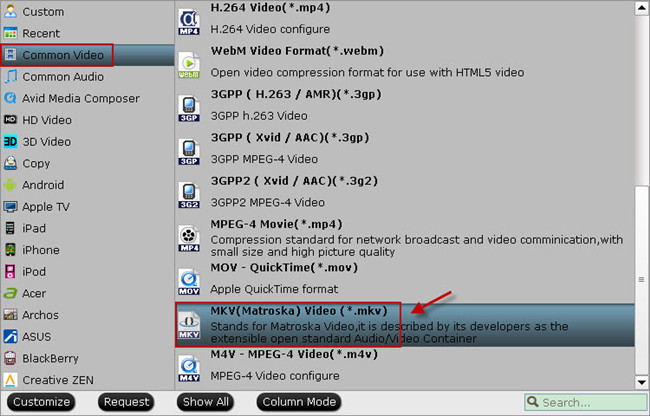Image resolution: width=650 pixels, height=416 pixels.
Task: Switch to Column Mode view
Action: coord(299,402)
